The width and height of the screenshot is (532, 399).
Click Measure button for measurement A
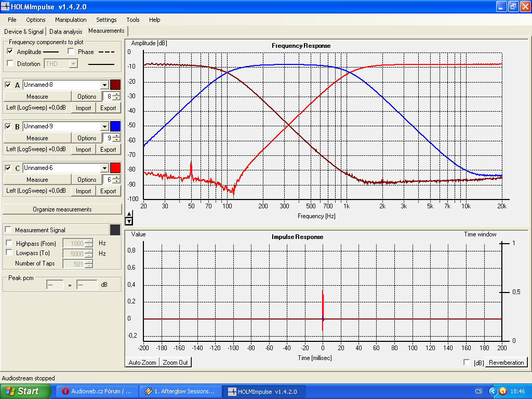point(37,96)
